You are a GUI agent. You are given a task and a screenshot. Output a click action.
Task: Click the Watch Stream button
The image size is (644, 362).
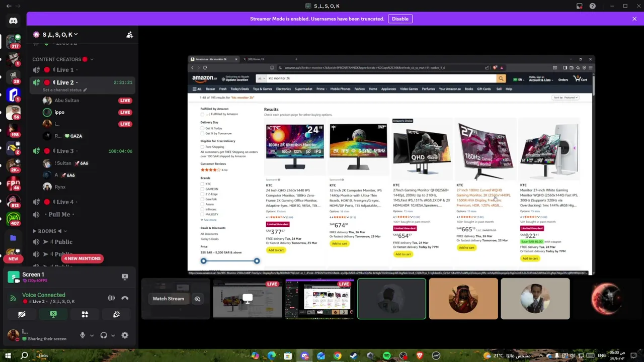(x=169, y=299)
